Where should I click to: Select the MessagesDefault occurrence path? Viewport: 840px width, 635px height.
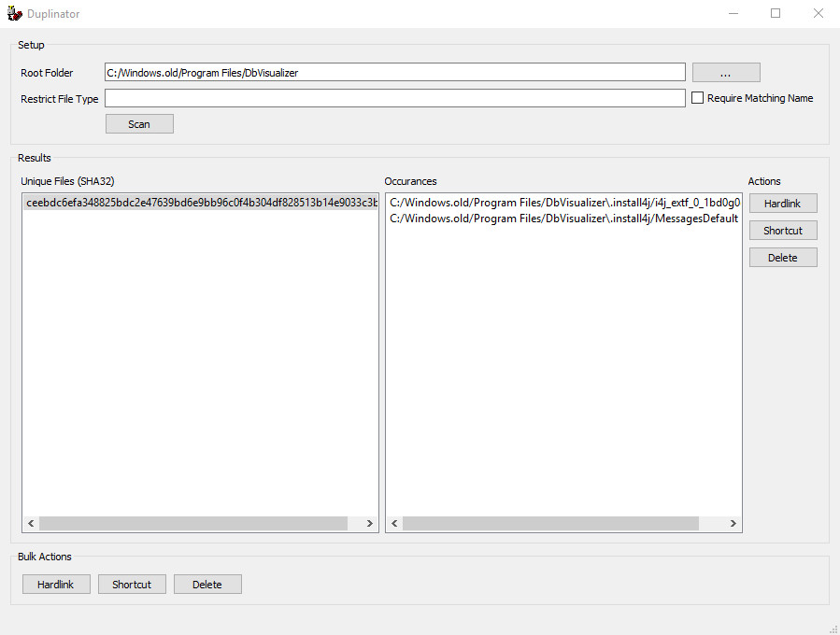coord(563,219)
